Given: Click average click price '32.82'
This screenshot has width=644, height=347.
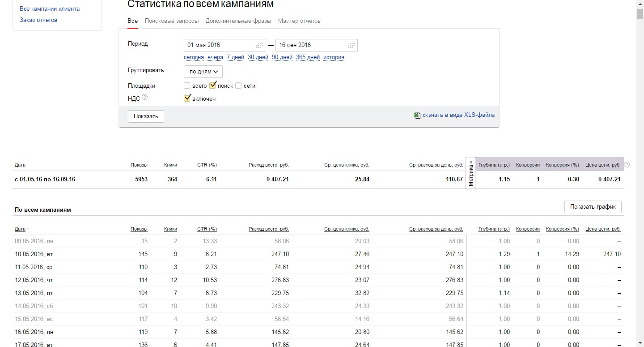Looking at the screenshot, I should pos(362,293).
